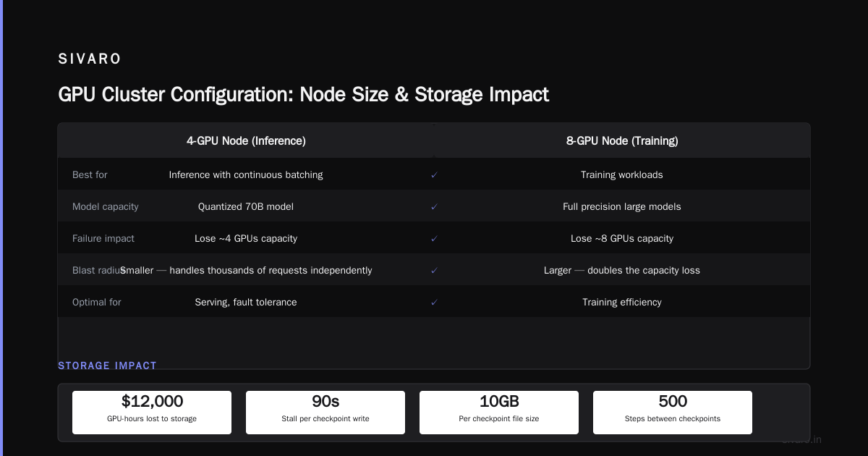Viewport: 868px width, 456px height.
Task: Select the 'Quantized 70B model' cell
Action: click(x=246, y=207)
